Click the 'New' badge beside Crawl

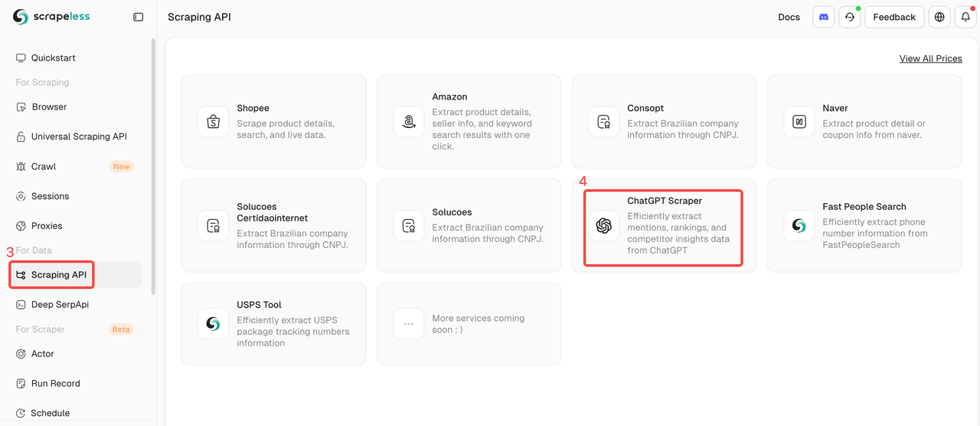click(122, 167)
